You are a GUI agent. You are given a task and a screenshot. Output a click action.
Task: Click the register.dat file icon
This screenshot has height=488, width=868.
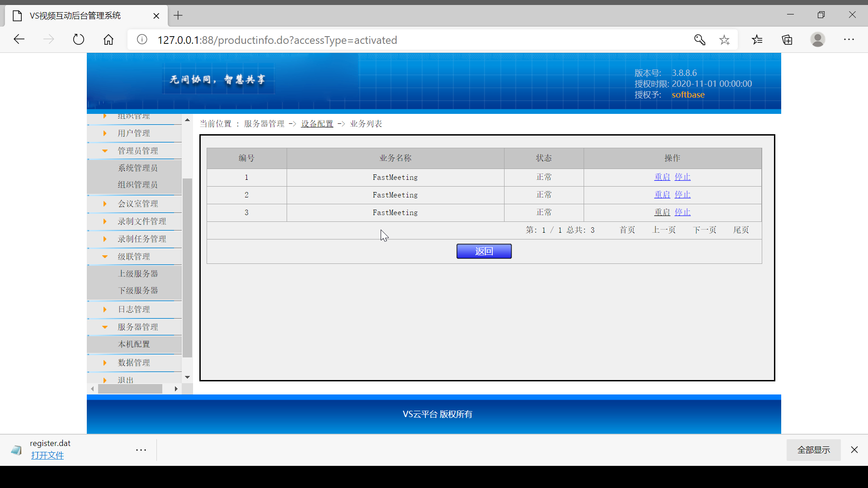(x=16, y=450)
